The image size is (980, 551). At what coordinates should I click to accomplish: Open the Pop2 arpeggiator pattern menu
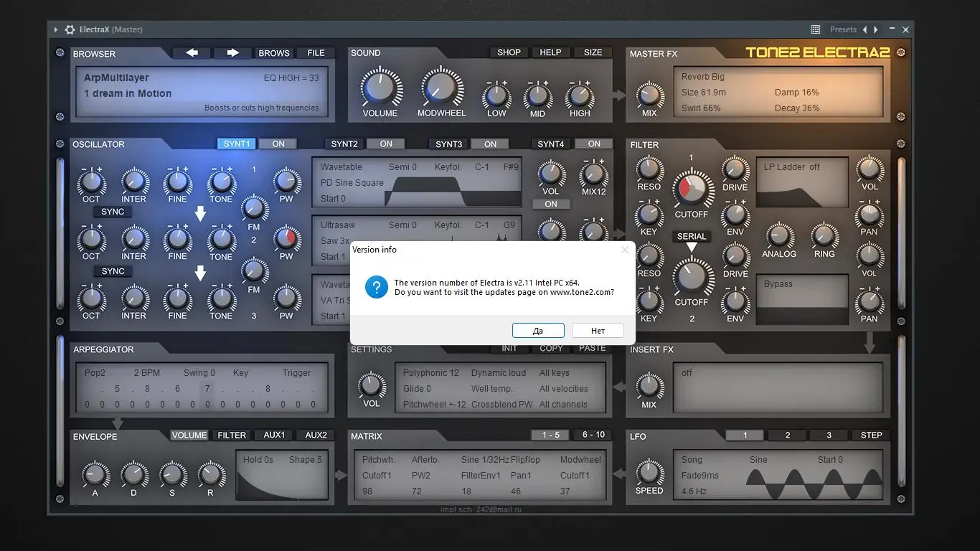(x=95, y=373)
